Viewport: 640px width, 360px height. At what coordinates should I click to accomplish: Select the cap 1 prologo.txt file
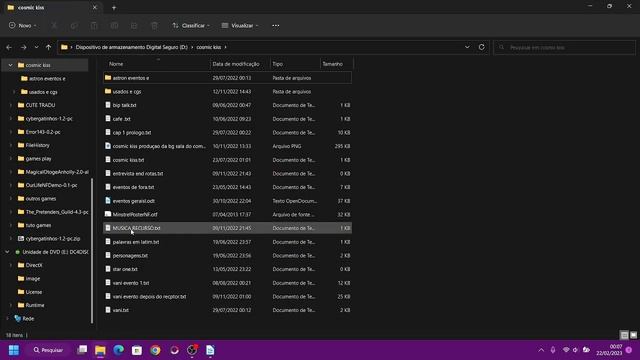point(227,132)
